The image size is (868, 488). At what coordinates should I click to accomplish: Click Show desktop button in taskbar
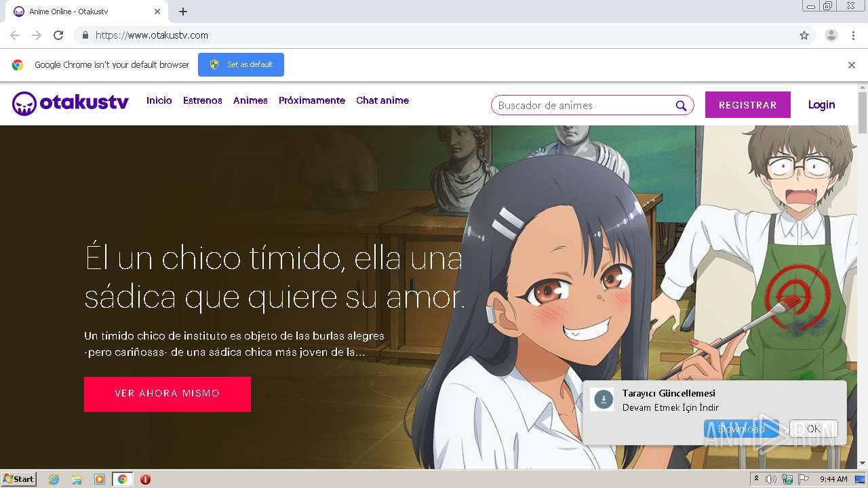click(x=860, y=479)
